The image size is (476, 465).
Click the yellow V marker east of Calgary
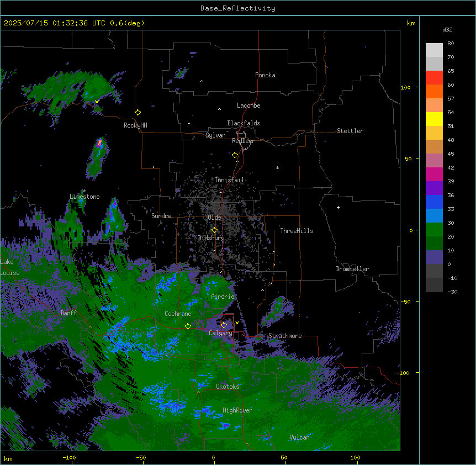[x=237, y=323]
